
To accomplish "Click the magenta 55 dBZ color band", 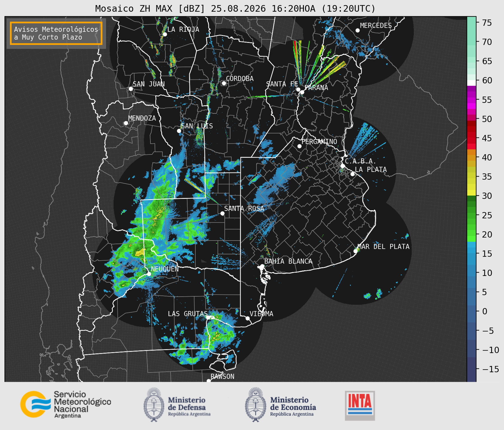I will coord(471,100).
